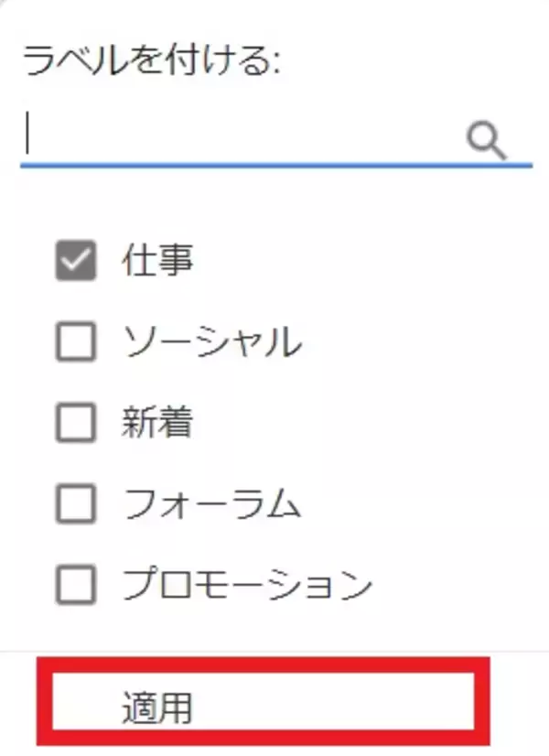Choose the プロモーション label text
This screenshot has width=549, height=756.
(247, 583)
